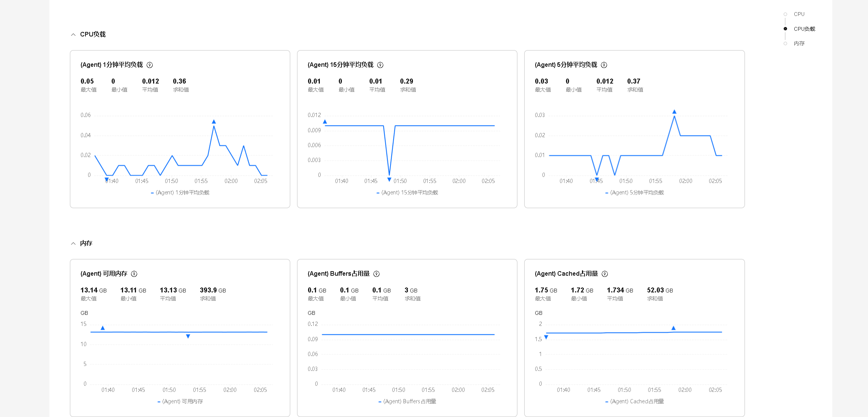Toggle the (Agent) 1分钟平均负载 legend series
868x417 pixels.
(180, 193)
